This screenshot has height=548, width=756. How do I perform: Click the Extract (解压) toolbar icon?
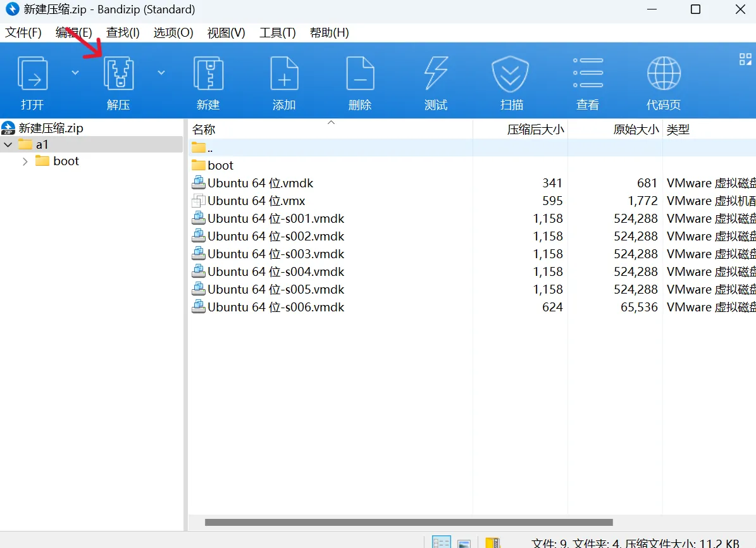118,73
